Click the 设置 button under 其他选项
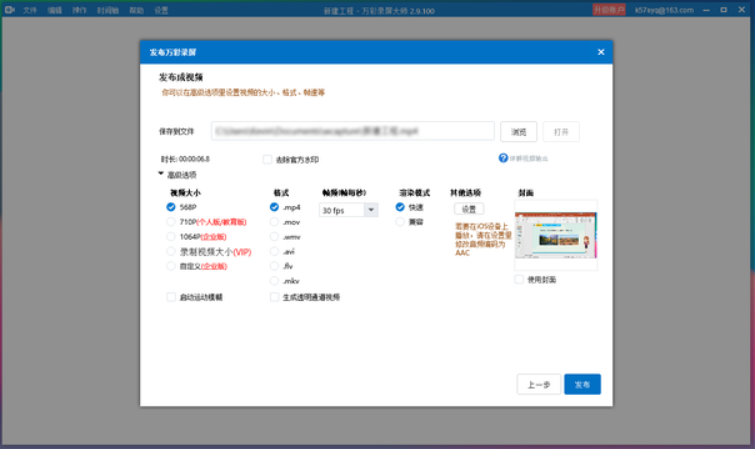The image size is (755, 449). (x=469, y=209)
